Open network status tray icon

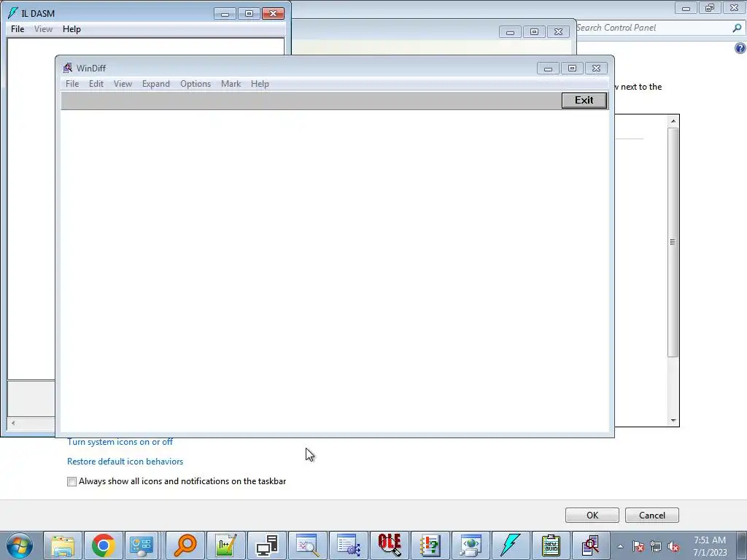click(x=656, y=547)
